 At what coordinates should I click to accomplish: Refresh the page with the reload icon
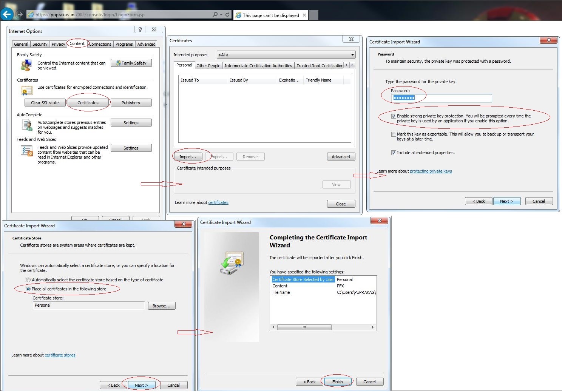pyautogui.click(x=227, y=15)
